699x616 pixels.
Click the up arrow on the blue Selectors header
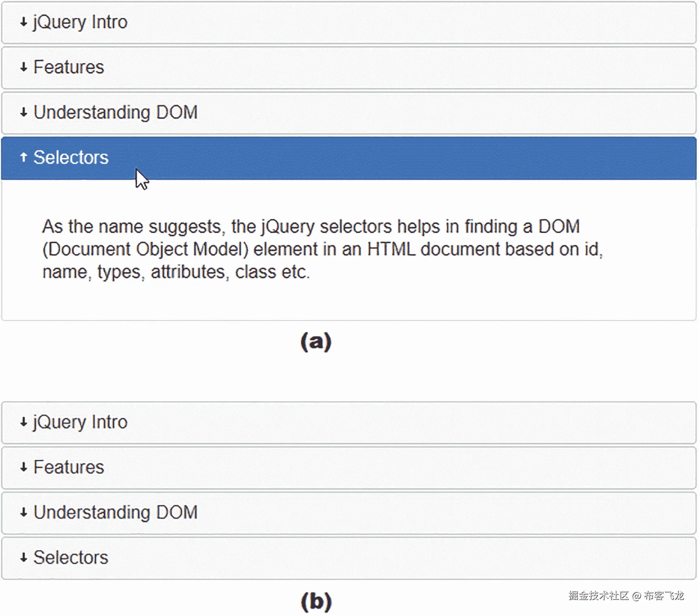[x=24, y=157]
